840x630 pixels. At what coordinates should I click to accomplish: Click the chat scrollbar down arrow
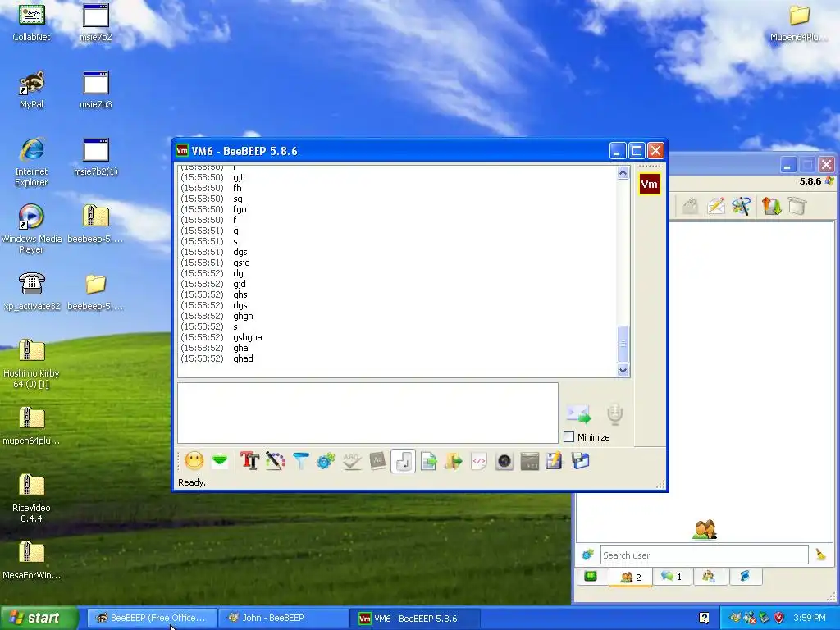[623, 370]
